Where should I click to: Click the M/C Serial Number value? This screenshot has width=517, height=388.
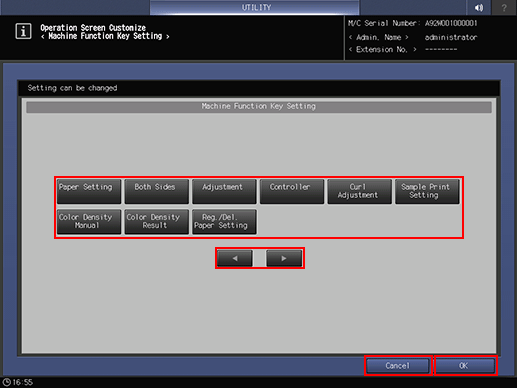451,23
